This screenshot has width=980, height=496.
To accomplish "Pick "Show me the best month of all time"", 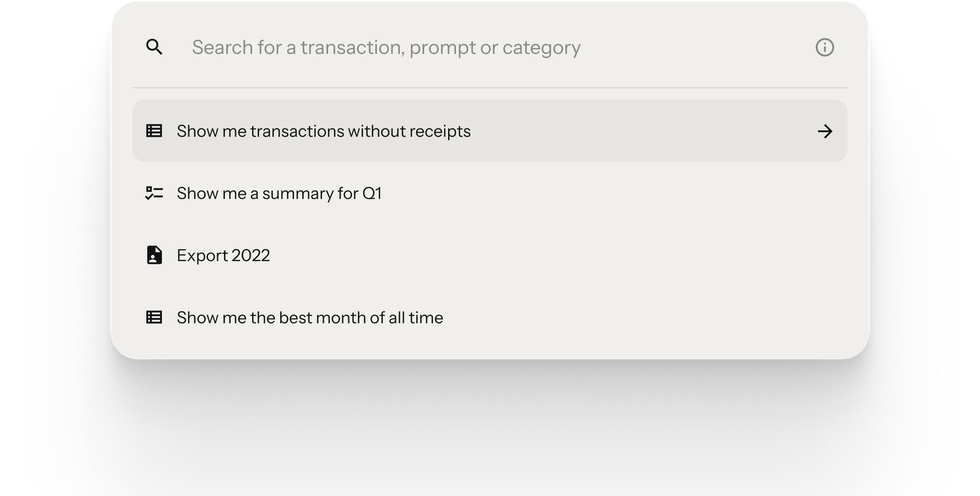I will (x=310, y=318).
